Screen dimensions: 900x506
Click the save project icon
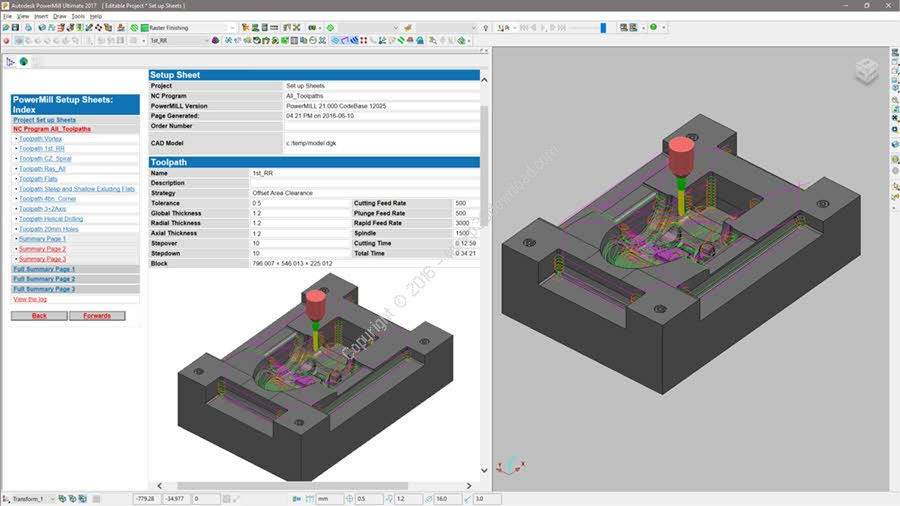coord(15,28)
